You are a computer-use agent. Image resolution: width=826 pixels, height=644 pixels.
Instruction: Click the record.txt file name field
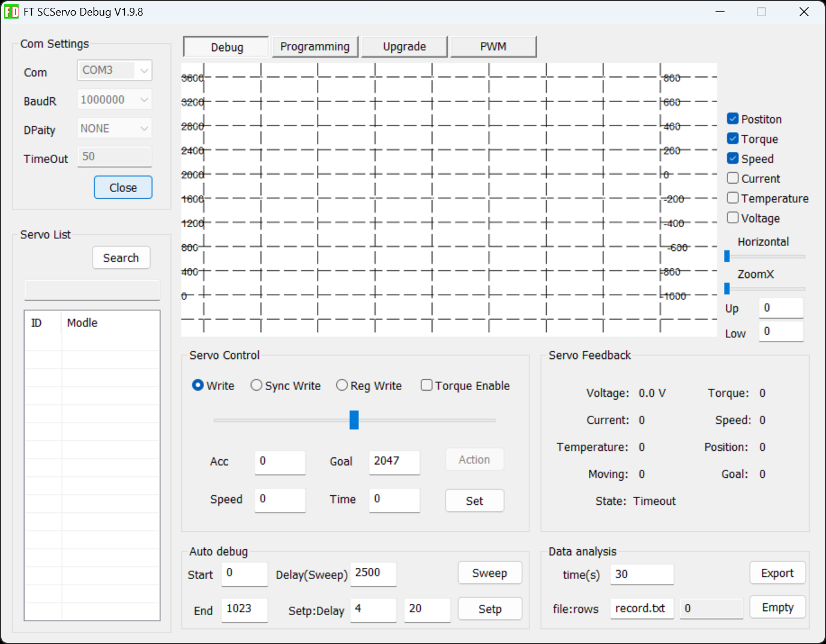click(642, 609)
